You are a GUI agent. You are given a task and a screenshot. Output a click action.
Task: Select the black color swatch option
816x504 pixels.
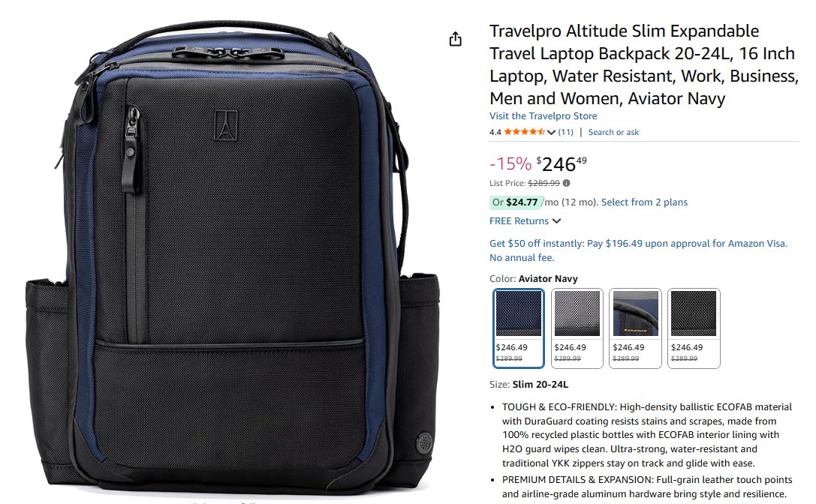[694, 328]
